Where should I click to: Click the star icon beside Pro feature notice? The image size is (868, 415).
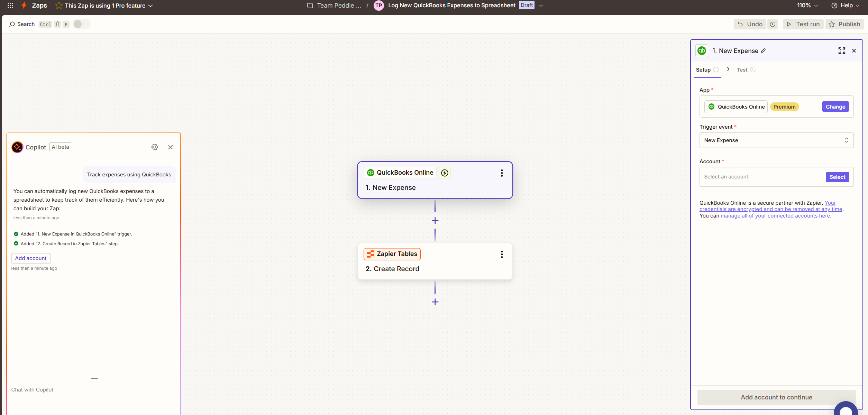[x=59, y=6]
